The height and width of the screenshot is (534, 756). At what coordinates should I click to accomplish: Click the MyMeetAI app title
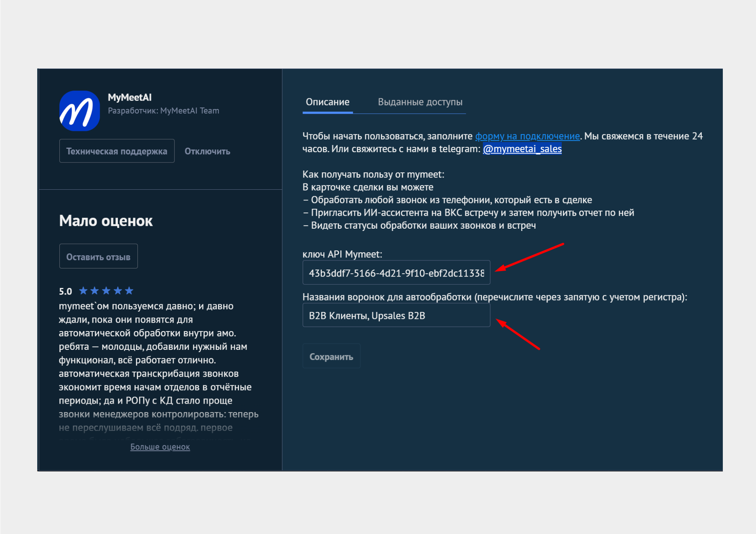coord(129,97)
